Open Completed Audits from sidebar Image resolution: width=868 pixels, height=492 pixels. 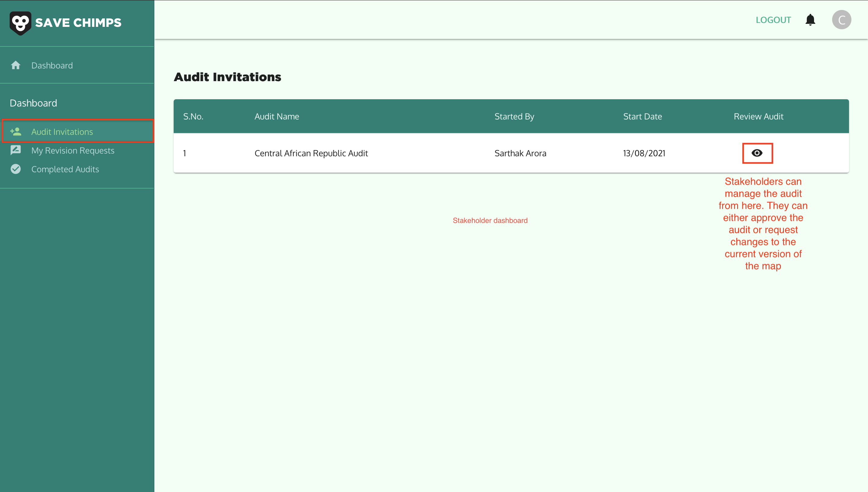tap(65, 169)
